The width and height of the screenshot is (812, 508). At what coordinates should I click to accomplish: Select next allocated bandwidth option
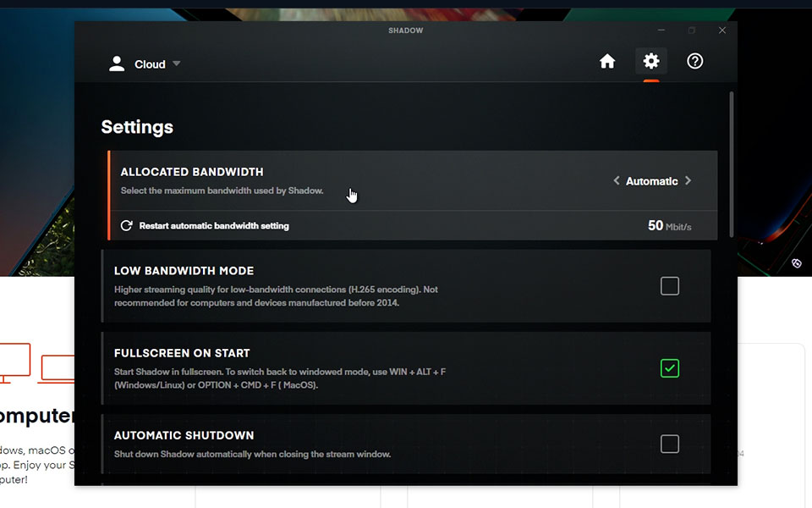point(689,180)
